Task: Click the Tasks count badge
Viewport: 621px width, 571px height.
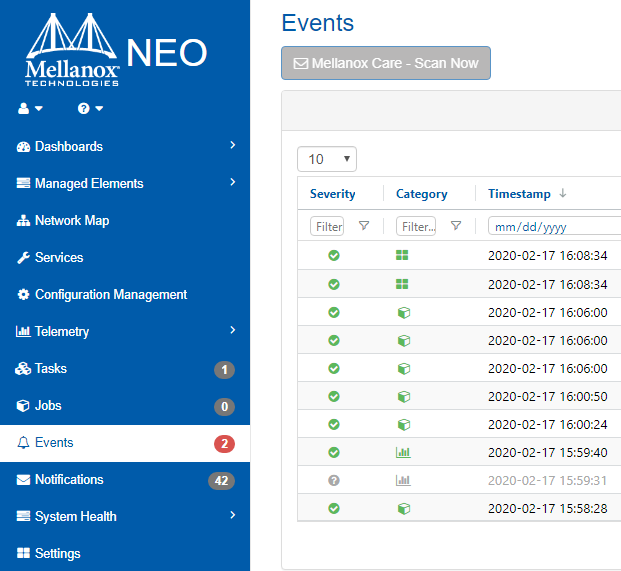Action: coord(225,370)
